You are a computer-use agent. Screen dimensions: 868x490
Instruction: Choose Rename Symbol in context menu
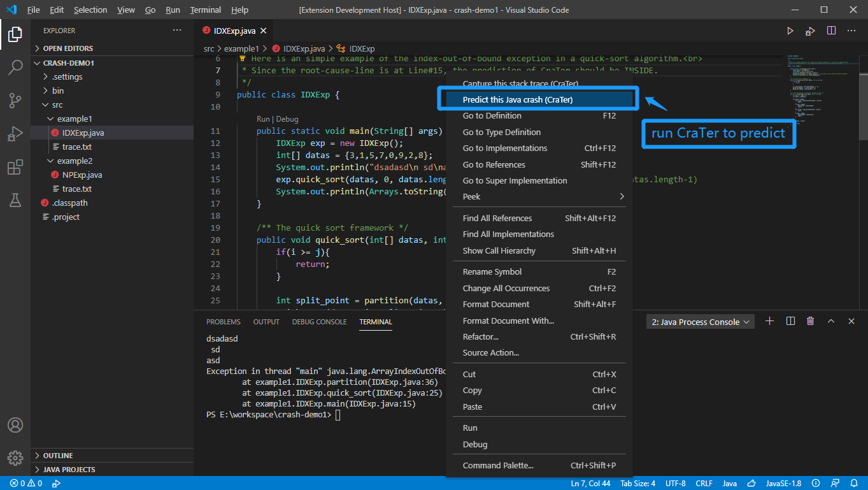(539, 271)
